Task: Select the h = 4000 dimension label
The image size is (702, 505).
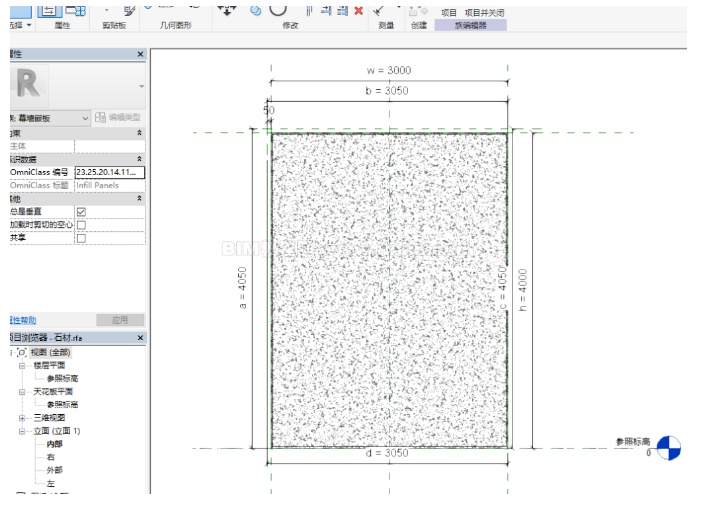Action: click(522, 290)
